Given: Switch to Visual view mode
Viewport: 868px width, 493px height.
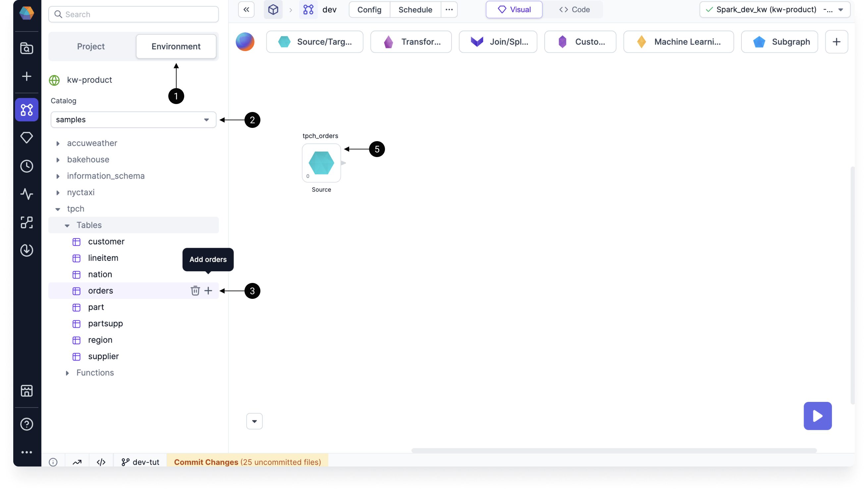Looking at the screenshot, I should coord(513,9).
